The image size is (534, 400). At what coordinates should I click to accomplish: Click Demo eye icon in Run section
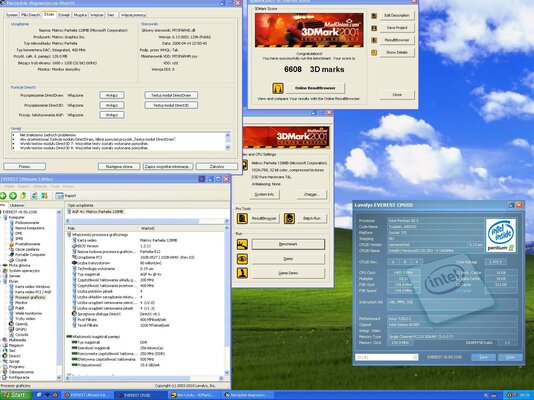pyautogui.click(x=242, y=259)
